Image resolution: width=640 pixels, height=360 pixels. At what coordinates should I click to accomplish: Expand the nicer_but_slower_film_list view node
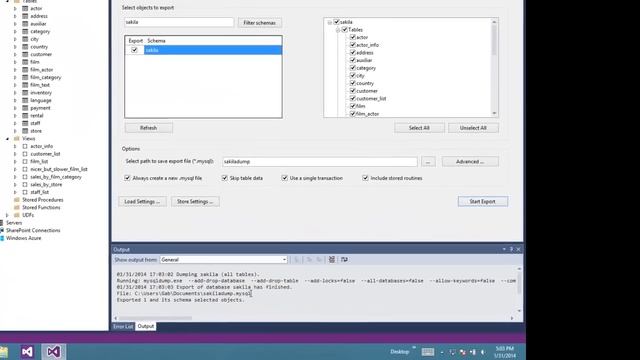click(x=15, y=169)
